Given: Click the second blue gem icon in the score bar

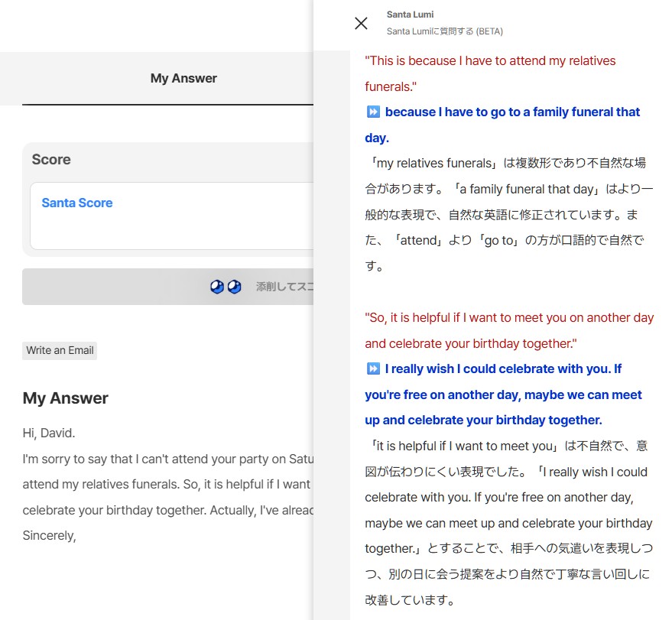Looking at the screenshot, I should (x=235, y=286).
